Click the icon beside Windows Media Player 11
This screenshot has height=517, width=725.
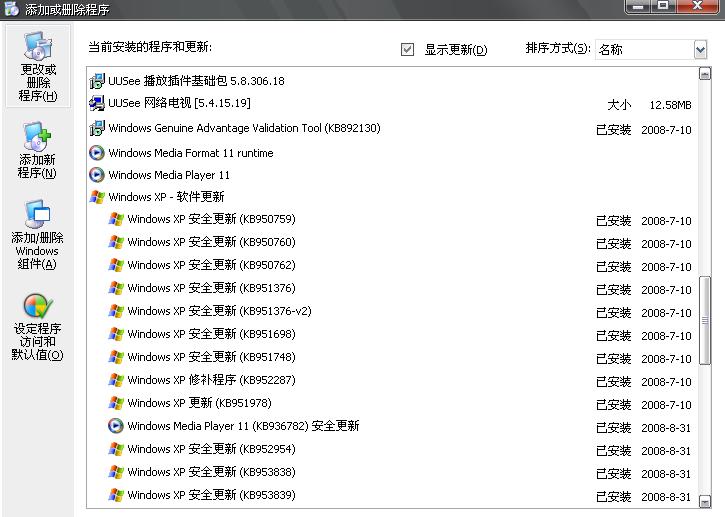tap(97, 175)
